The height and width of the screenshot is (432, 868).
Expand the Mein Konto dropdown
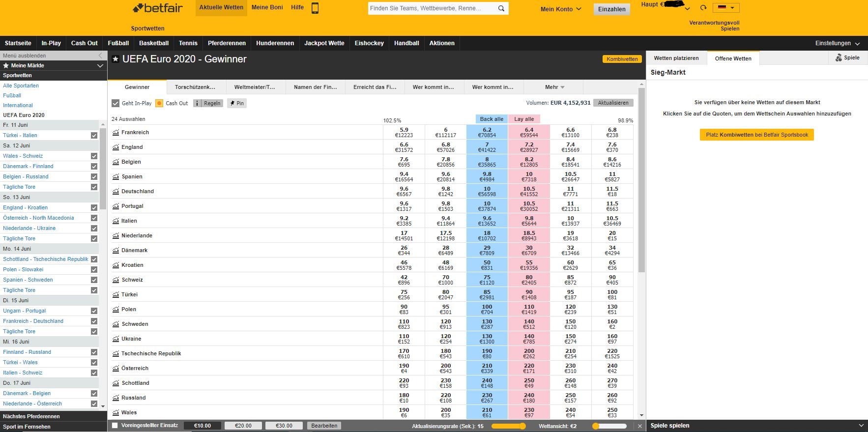click(561, 9)
